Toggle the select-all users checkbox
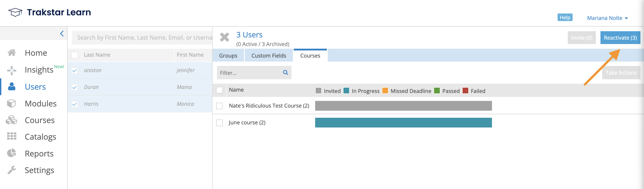Viewport: 644px width, 189px height. point(74,55)
